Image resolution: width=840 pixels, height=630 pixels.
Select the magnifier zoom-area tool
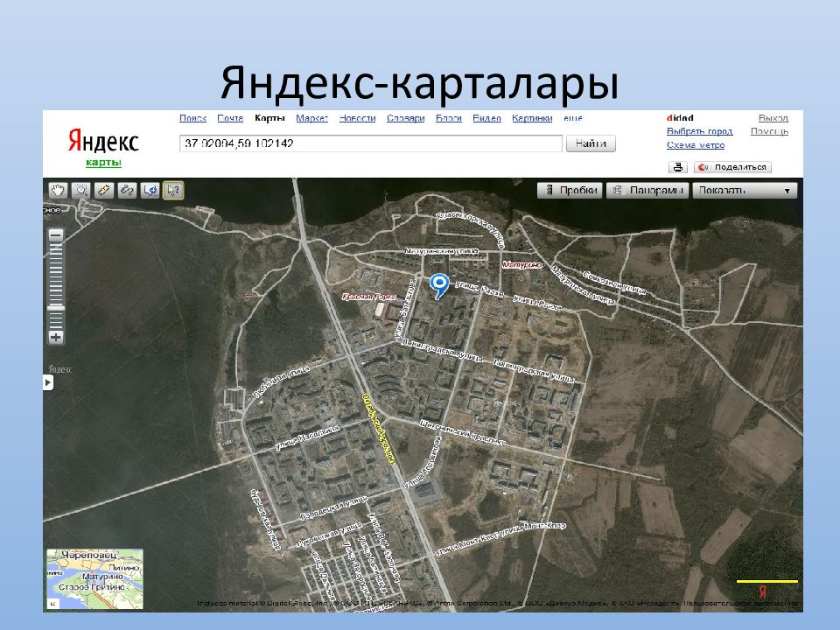(x=80, y=190)
